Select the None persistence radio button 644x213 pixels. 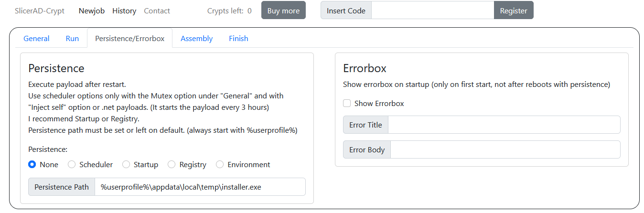tap(32, 164)
